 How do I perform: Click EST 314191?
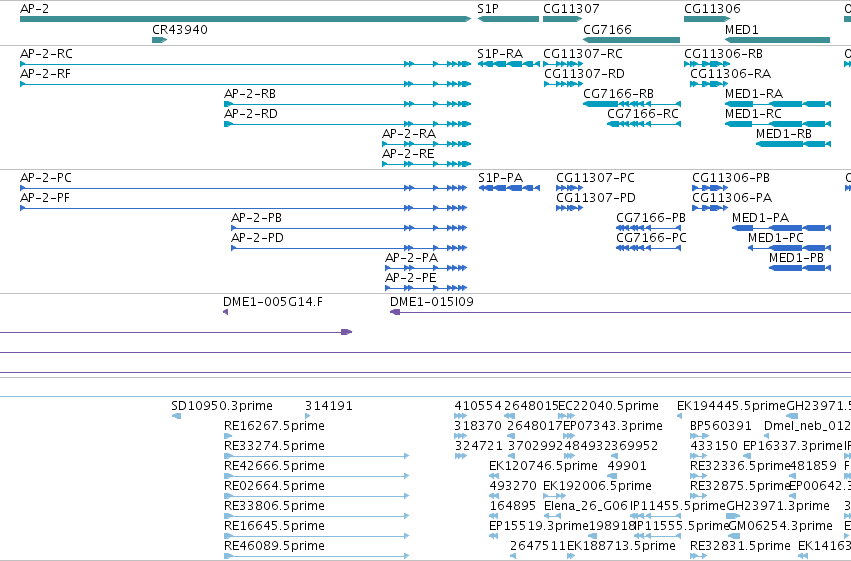tap(308, 416)
